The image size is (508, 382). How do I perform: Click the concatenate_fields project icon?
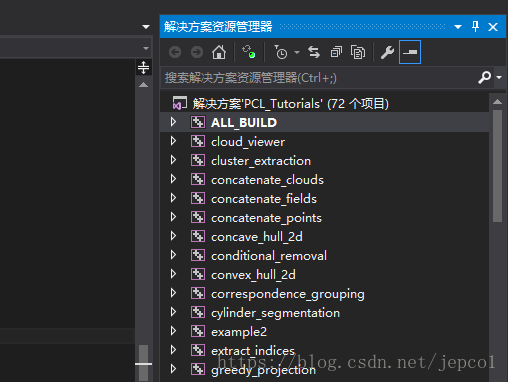[x=198, y=198]
